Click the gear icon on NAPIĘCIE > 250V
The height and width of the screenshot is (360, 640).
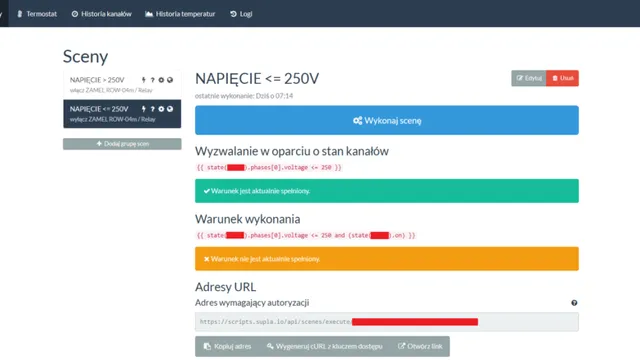161,80
